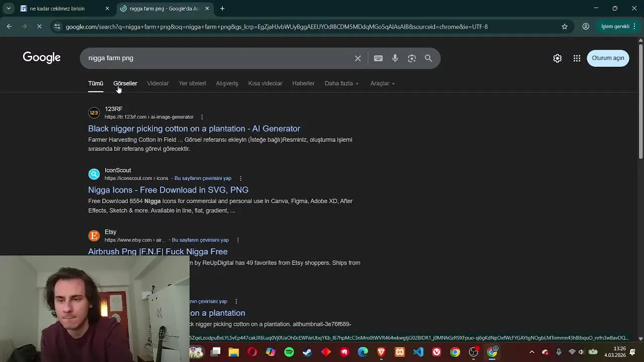Open the Etsy Airbrush Png result
This screenshot has height=362, width=644.
[158, 252]
